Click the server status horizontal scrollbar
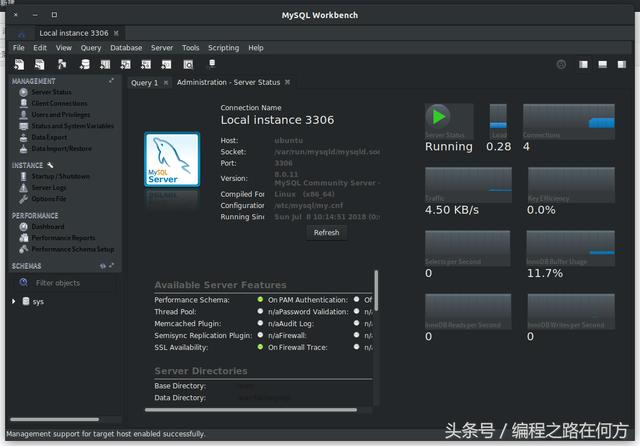Viewport: 640px width, 446px height. coord(251,410)
